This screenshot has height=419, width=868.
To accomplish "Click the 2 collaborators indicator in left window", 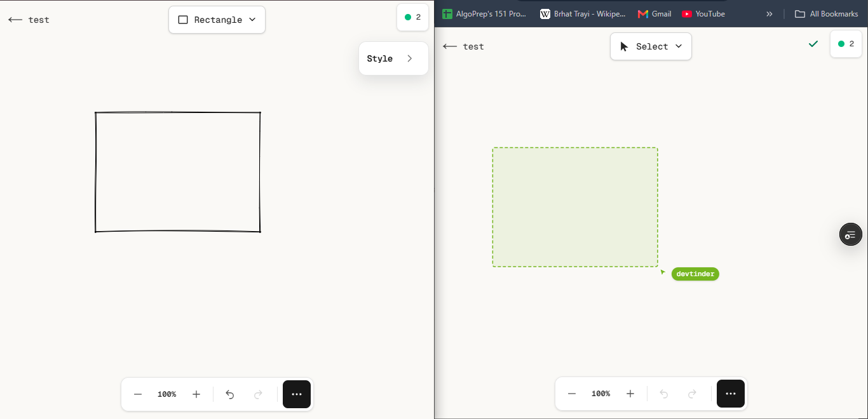I will tap(412, 17).
